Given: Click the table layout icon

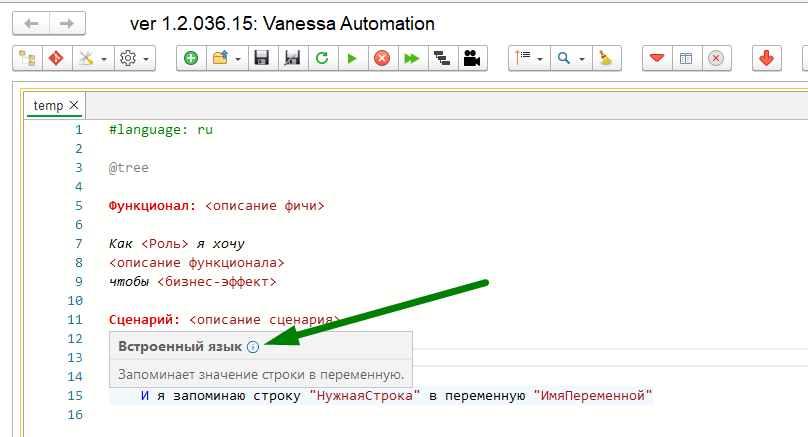Looking at the screenshot, I should (686, 58).
